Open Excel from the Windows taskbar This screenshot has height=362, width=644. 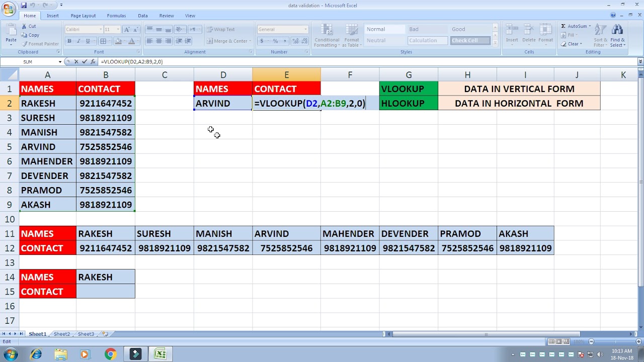pos(160,354)
